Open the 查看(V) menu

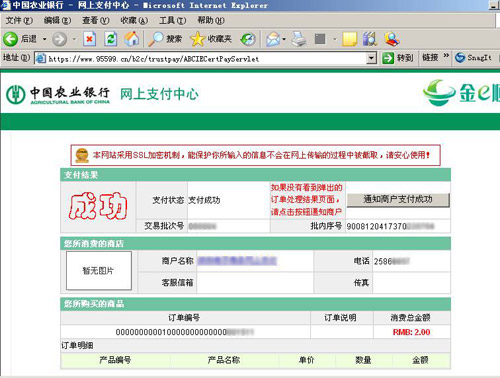[96, 21]
